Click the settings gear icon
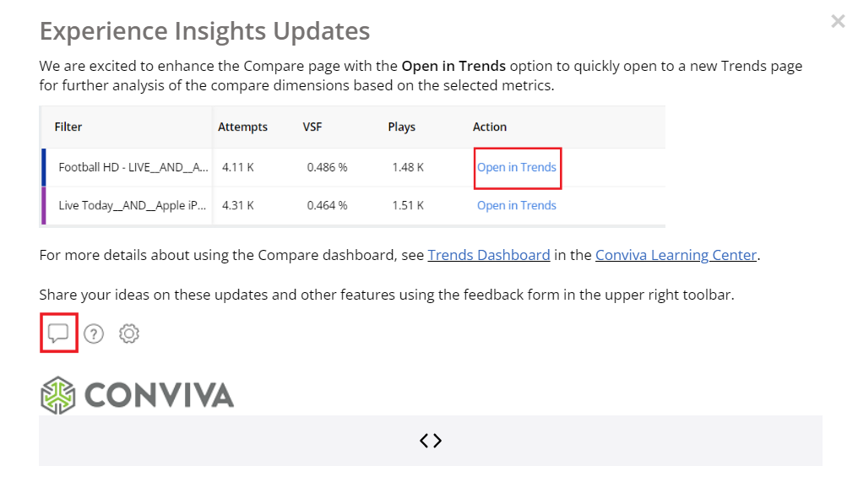The image size is (858, 504). click(129, 333)
